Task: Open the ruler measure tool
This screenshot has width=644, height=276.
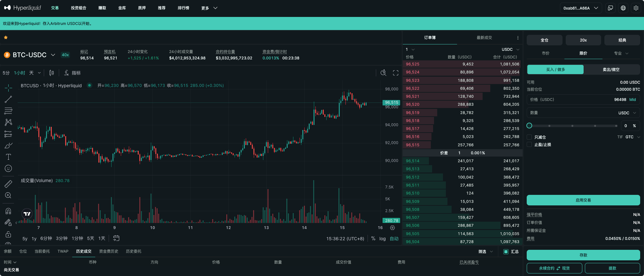Action: [x=8, y=184]
